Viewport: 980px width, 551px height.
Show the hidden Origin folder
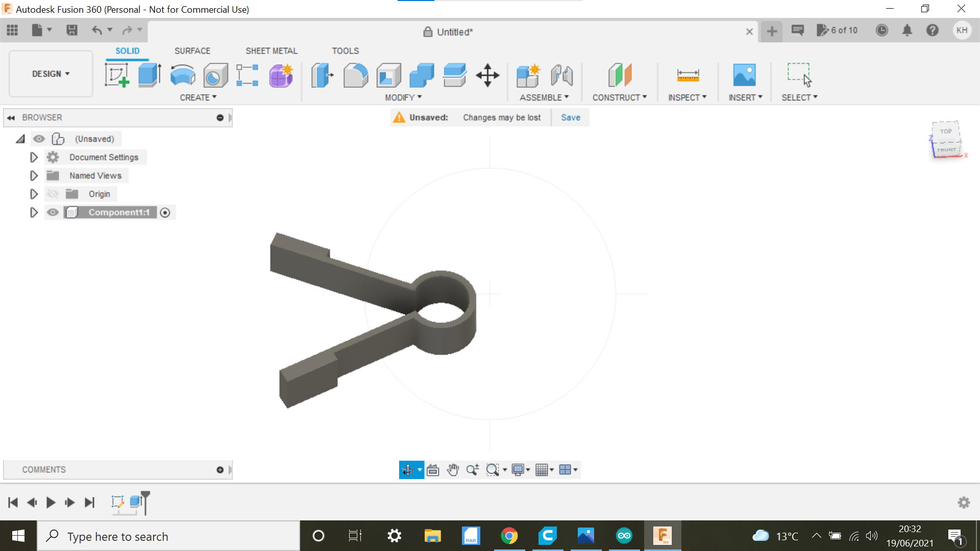tap(53, 194)
